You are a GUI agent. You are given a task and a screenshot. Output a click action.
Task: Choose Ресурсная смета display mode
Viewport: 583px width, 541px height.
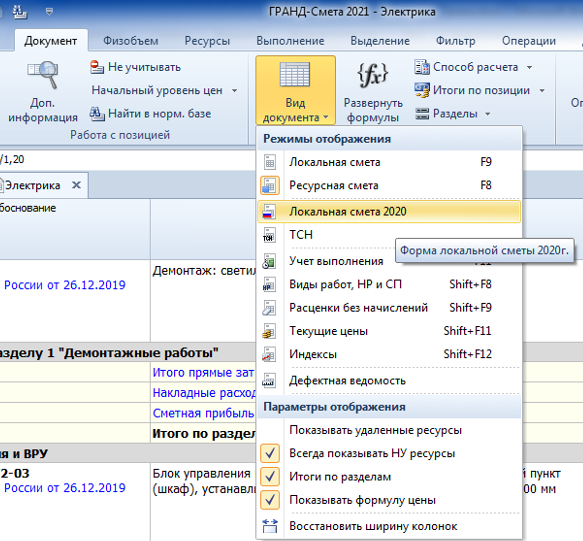point(389,185)
